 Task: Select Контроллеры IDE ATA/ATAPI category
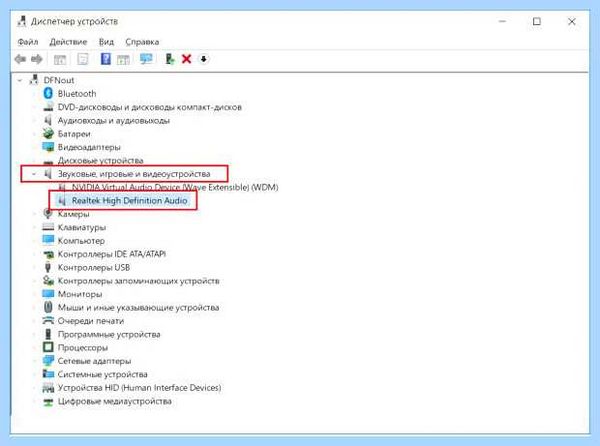pyautogui.click(x=111, y=254)
